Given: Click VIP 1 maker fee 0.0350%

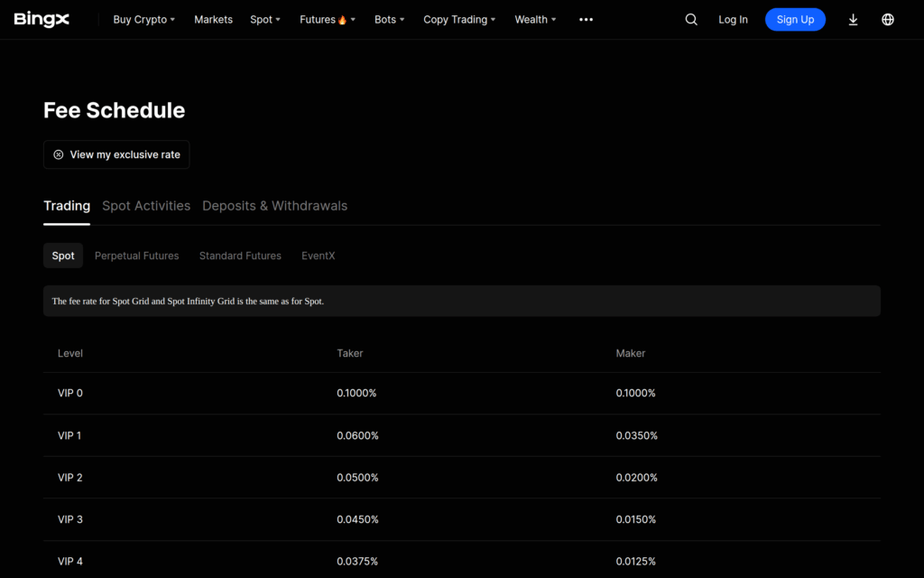Looking at the screenshot, I should coord(637,435).
